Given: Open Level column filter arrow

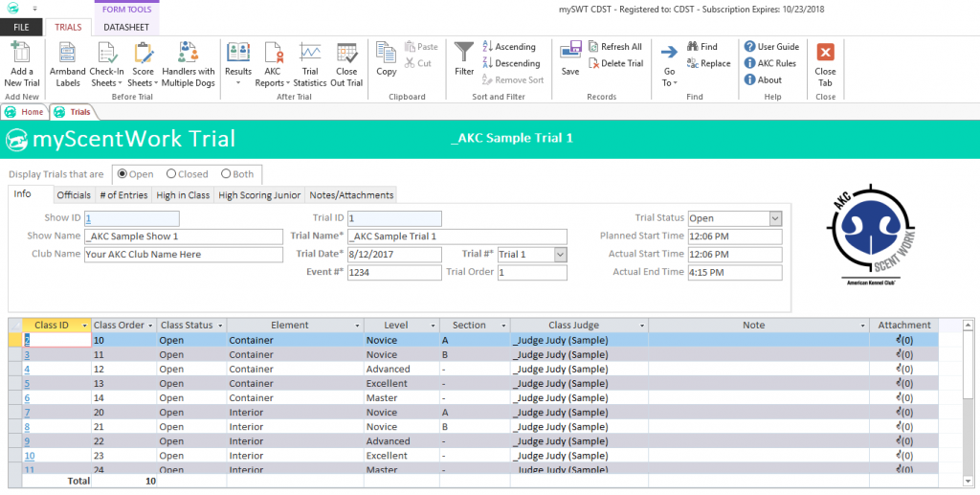Looking at the screenshot, I should coord(433,326).
